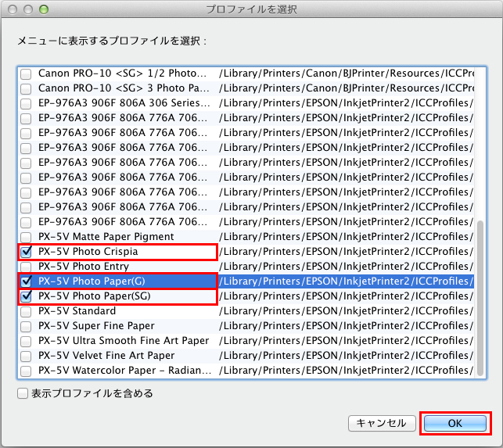Enable the PX-5V Standard profile checkbox
The width and height of the screenshot is (503, 448).
pyautogui.click(x=26, y=311)
